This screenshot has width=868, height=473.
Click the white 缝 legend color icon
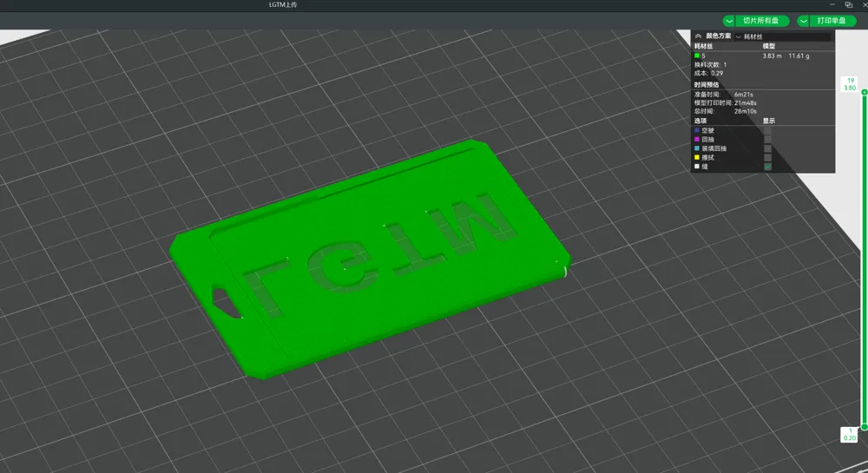[x=697, y=167]
